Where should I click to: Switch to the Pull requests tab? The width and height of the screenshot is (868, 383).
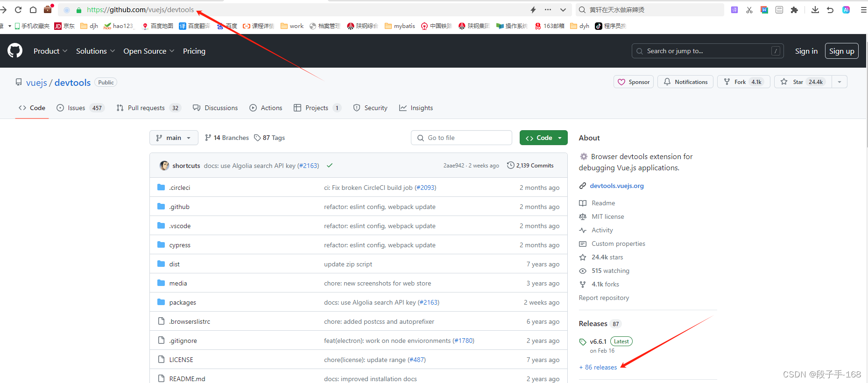tap(148, 108)
